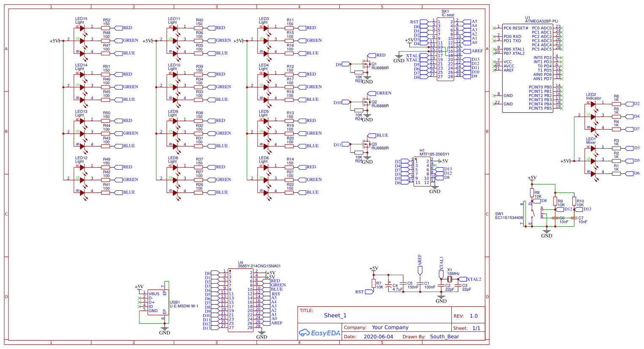
Task: Click the EasyEDA logo in the title block
Action: [x=319, y=333]
